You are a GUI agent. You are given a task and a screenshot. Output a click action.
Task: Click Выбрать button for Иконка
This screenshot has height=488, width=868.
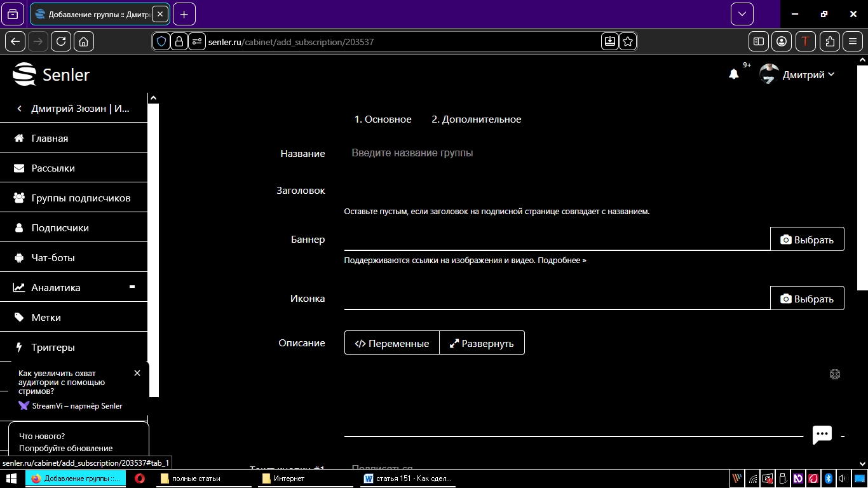point(807,299)
